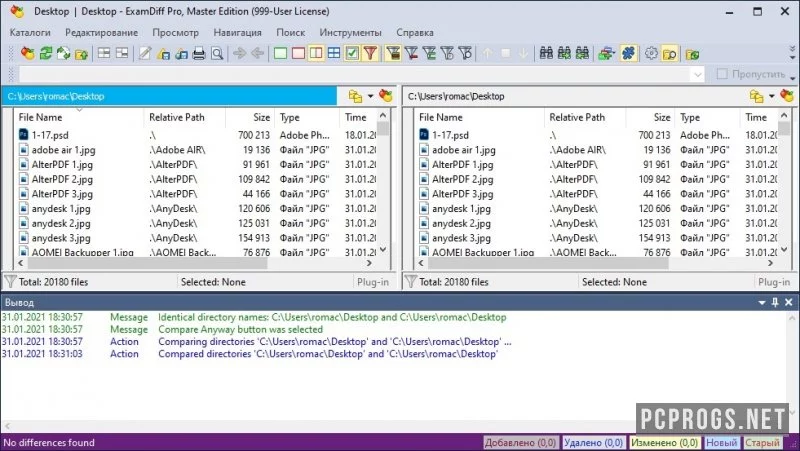
Task: Open the Просмотр menu
Action: [176, 32]
